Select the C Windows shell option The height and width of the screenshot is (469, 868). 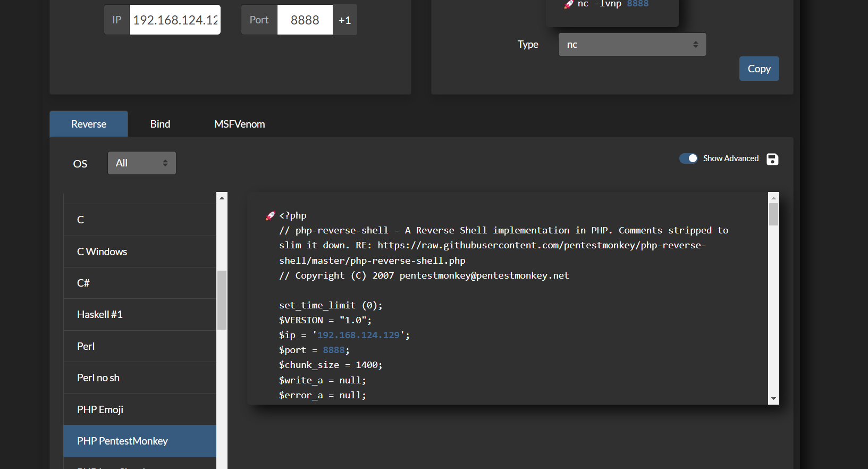pyautogui.click(x=140, y=252)
